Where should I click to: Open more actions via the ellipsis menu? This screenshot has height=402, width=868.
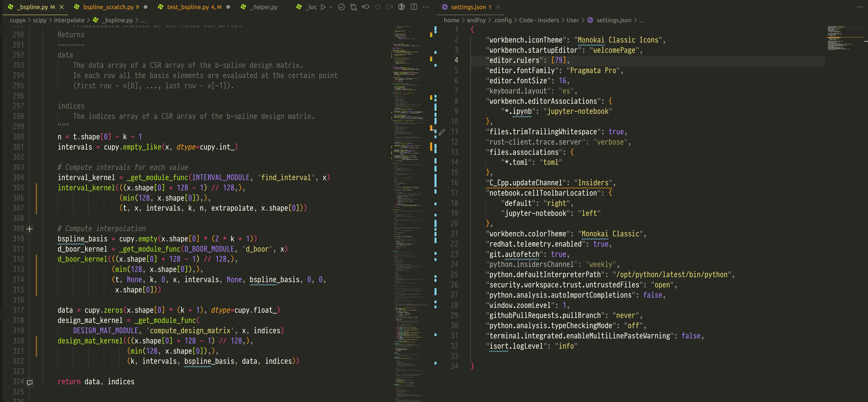[426, 7]
